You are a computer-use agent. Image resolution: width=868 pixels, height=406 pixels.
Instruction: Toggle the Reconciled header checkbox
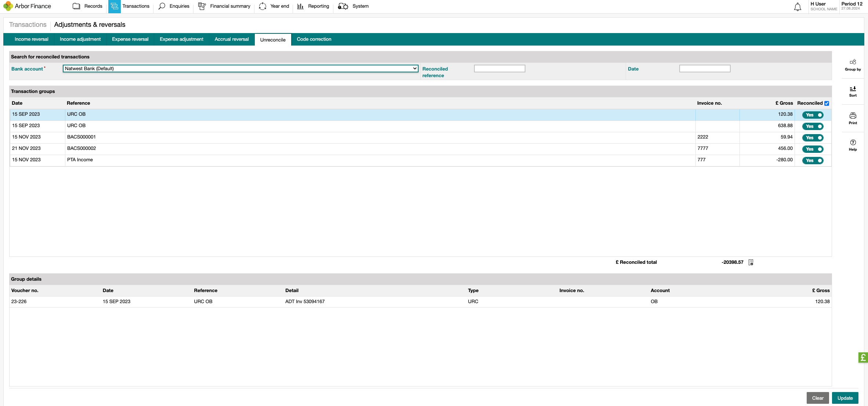coord(827,103)
